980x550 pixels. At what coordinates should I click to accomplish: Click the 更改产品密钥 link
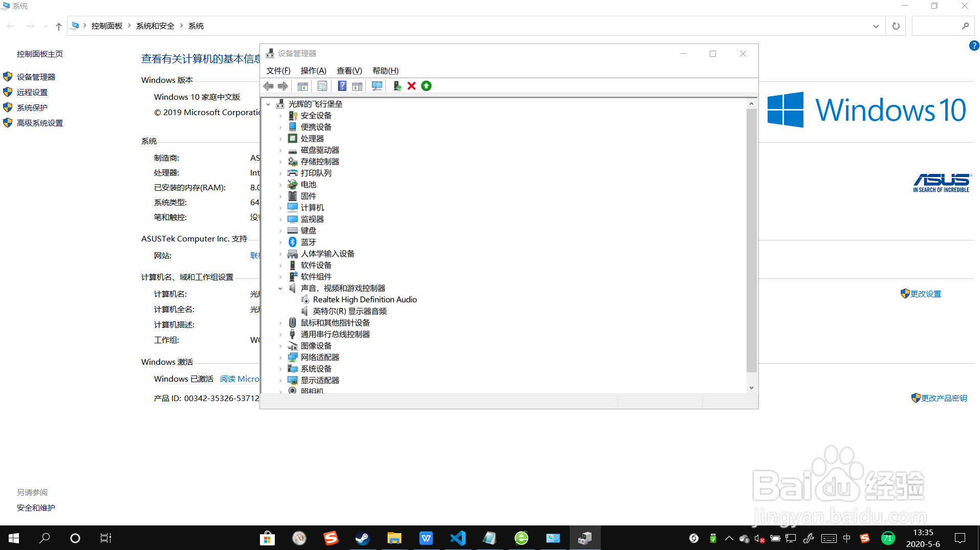coord(944,398)
